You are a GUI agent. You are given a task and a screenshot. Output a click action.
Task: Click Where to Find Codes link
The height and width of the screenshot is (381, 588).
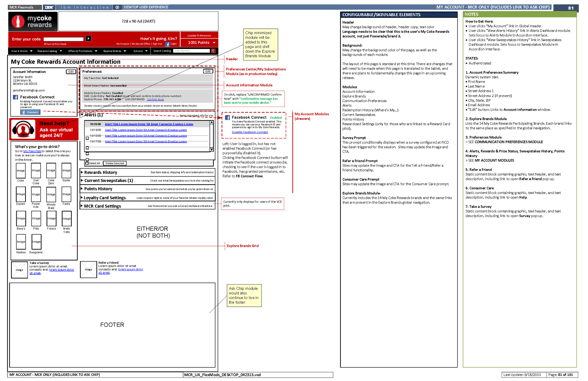[55, 44]
